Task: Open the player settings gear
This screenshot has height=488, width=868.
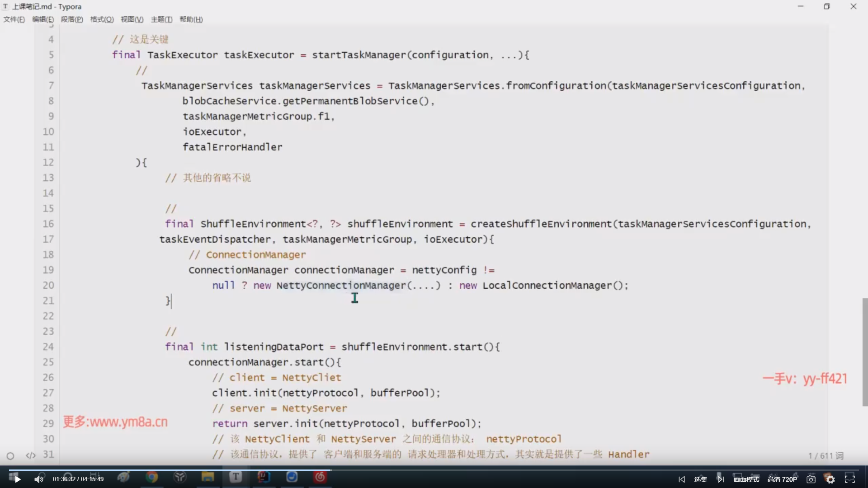Action: click(830, 479)
